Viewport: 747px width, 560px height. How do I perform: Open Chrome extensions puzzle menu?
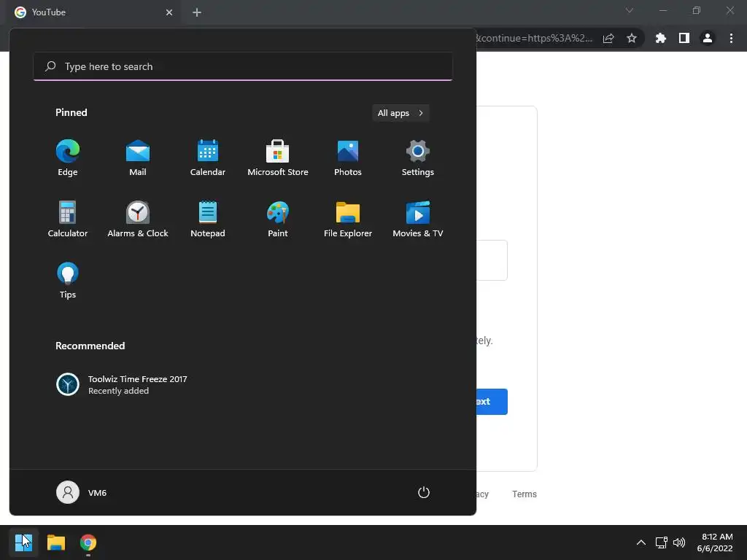point(660,38)
